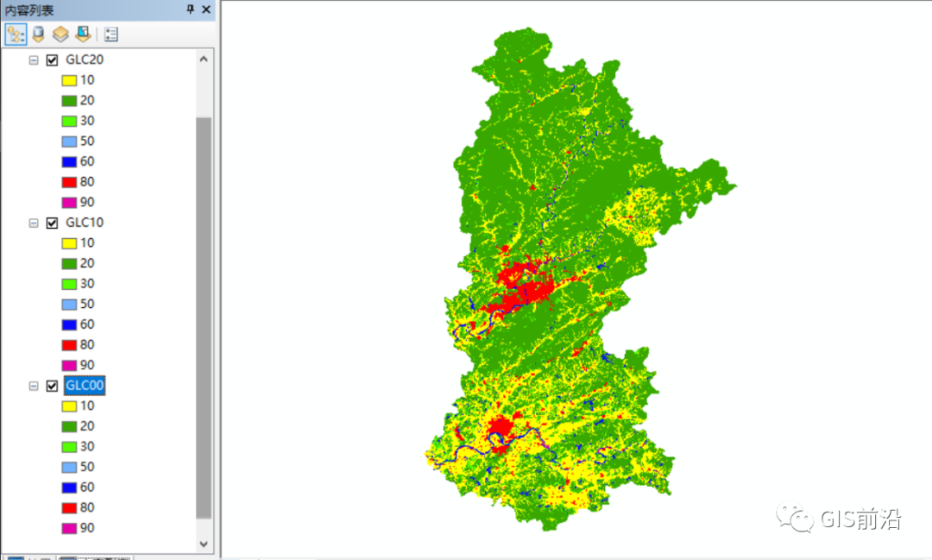Toggle GLC20 layer visibility checkbox

coord(53,60)
